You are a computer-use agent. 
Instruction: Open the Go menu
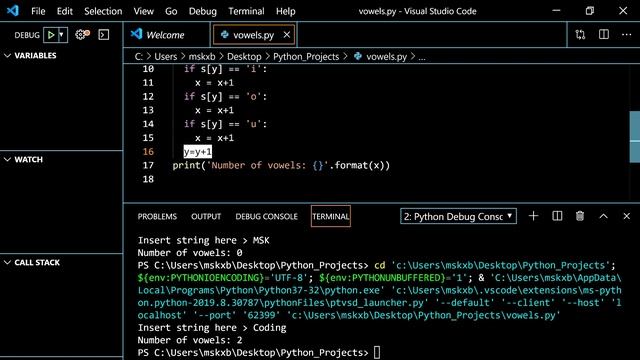tap(171, 11)
